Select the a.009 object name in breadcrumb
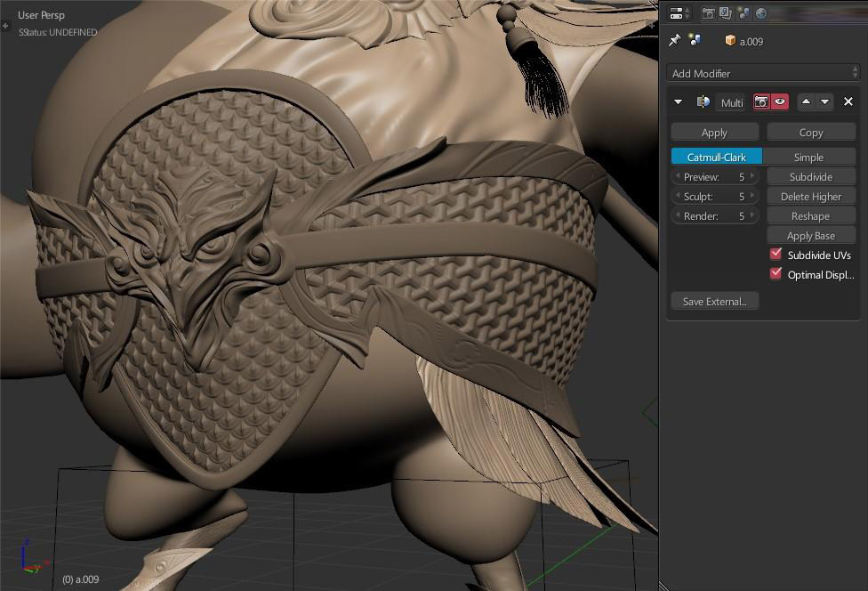The width and height of the screenshot is (868, 591). pyautogui.click(x=751, y=42)
